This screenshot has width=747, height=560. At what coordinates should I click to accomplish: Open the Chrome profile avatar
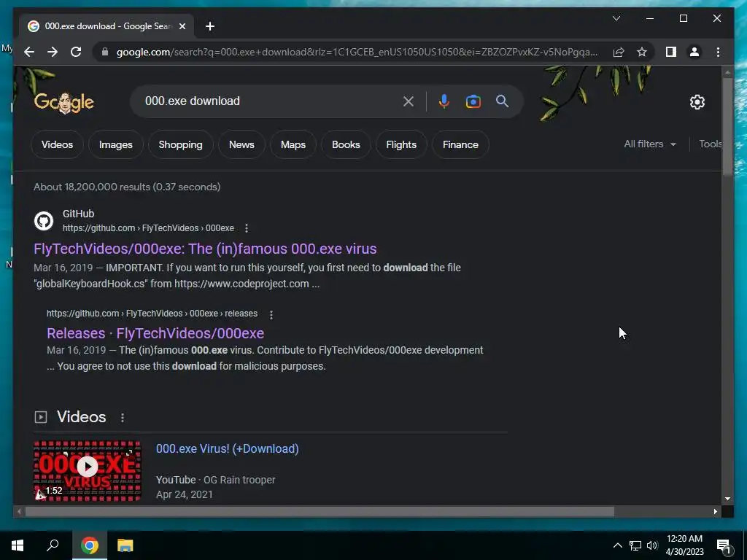(x=694, y=52)
